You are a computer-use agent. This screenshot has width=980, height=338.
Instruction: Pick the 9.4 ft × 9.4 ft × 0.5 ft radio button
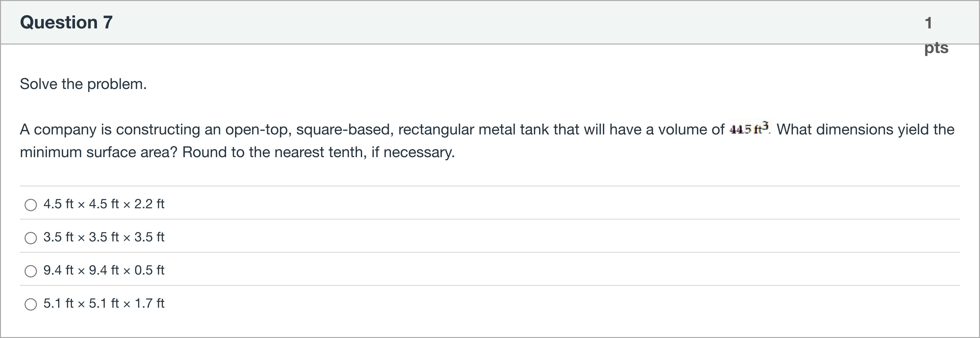31,271
